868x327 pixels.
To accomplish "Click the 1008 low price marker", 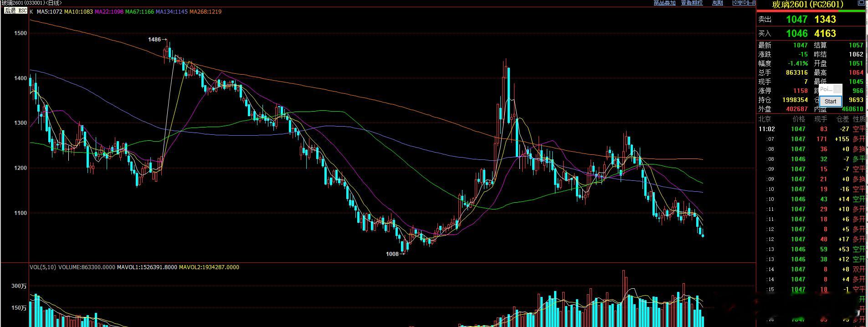I will [x=395, y=254].
